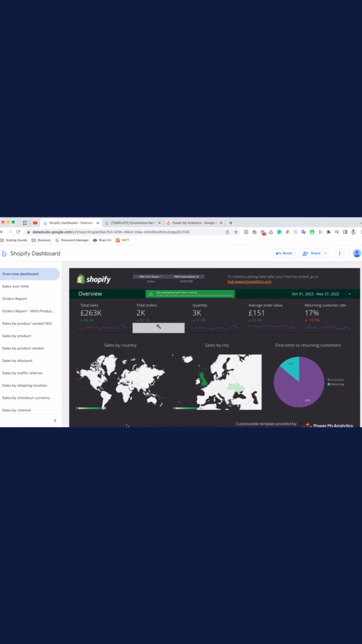The image size is (362, 644).
Task: Click the Reset button
Action: pos(284,253)
